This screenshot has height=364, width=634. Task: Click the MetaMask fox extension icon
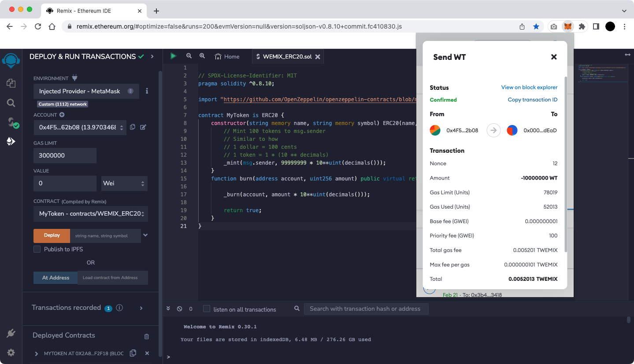(568, 26)
